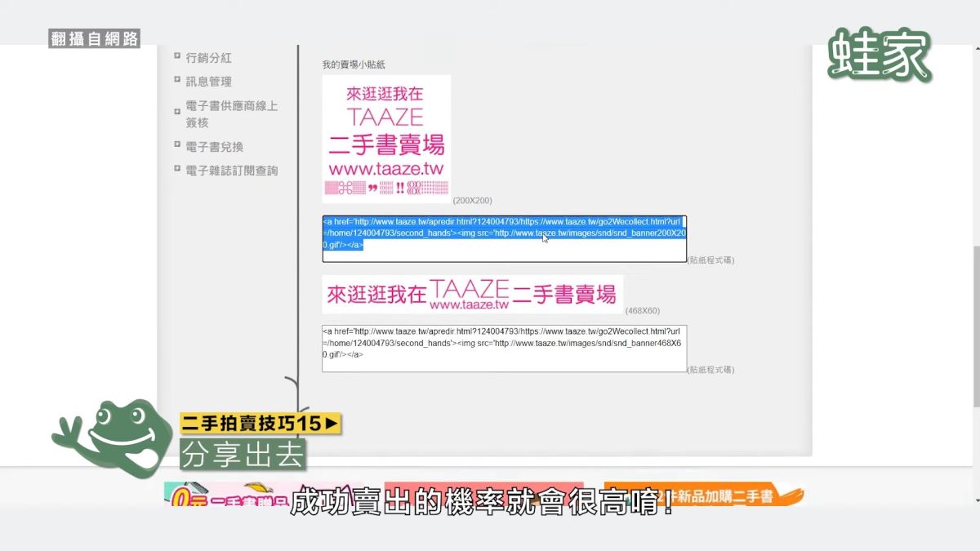This screenshot has height=551, width=980.
Task: Click the orange 新品加購二手書 banner
Action: point(704,495)
